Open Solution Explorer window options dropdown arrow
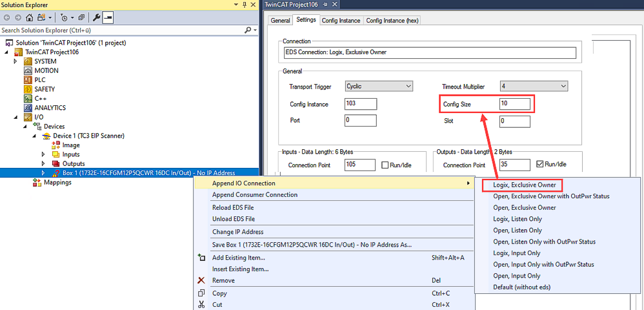Image resolution: width=644 pixels, height=310 pixels. [236, 5]
